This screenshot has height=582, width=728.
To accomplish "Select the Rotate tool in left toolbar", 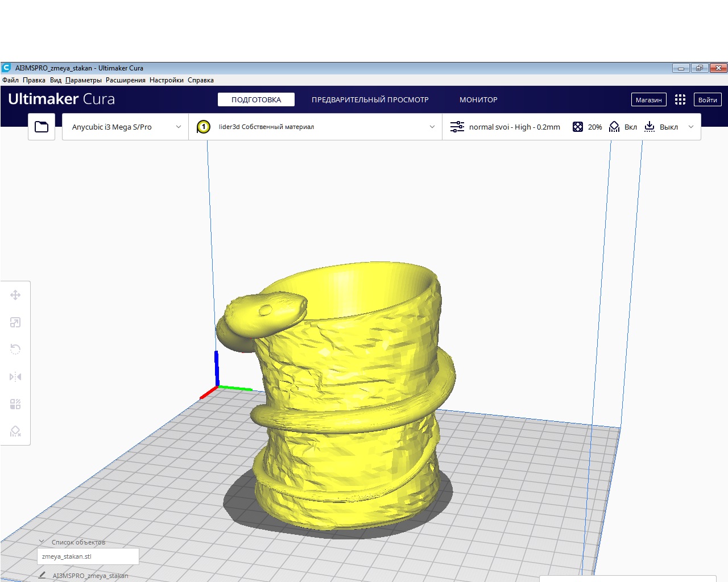I will click(x=15, y=350).
